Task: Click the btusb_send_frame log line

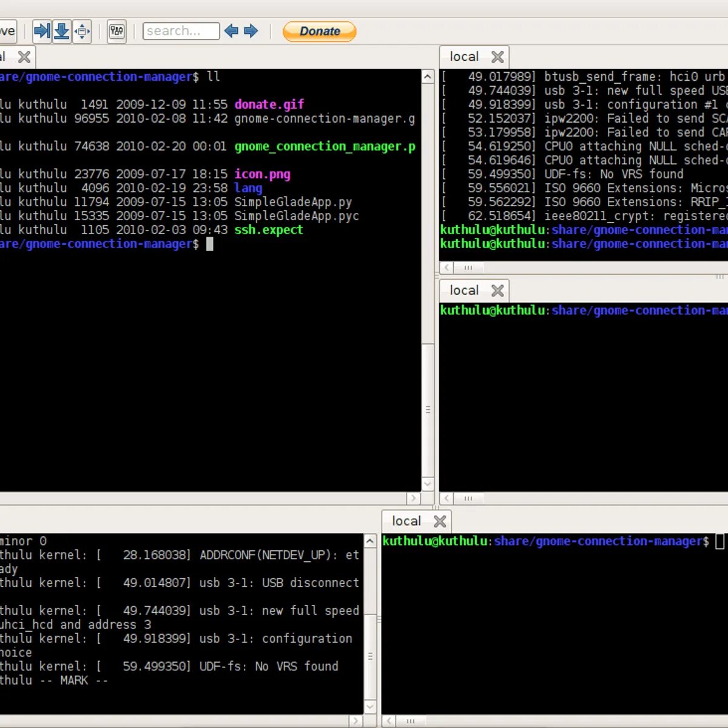Action: (x=584, y=76)
